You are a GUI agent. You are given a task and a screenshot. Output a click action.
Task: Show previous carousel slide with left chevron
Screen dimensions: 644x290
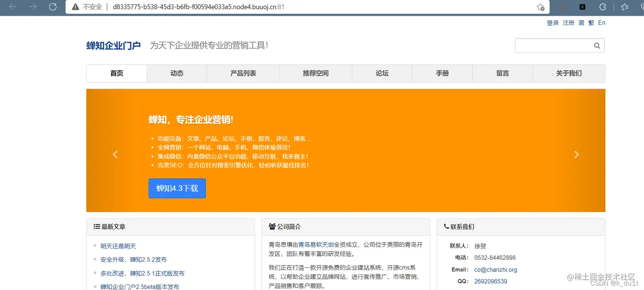115,155
